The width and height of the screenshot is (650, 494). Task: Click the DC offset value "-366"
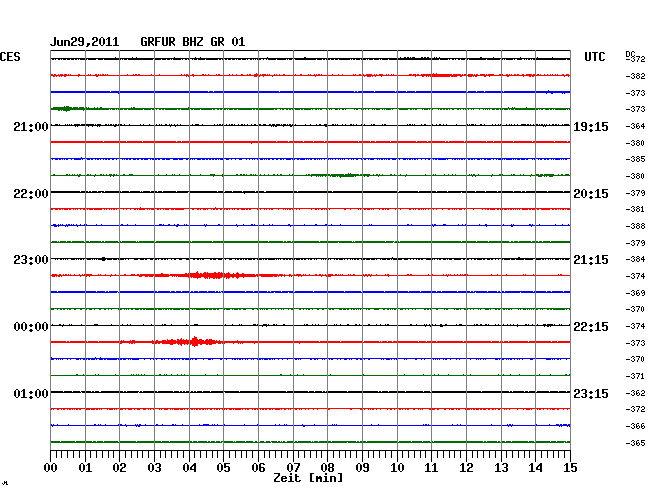click(635, 426)
